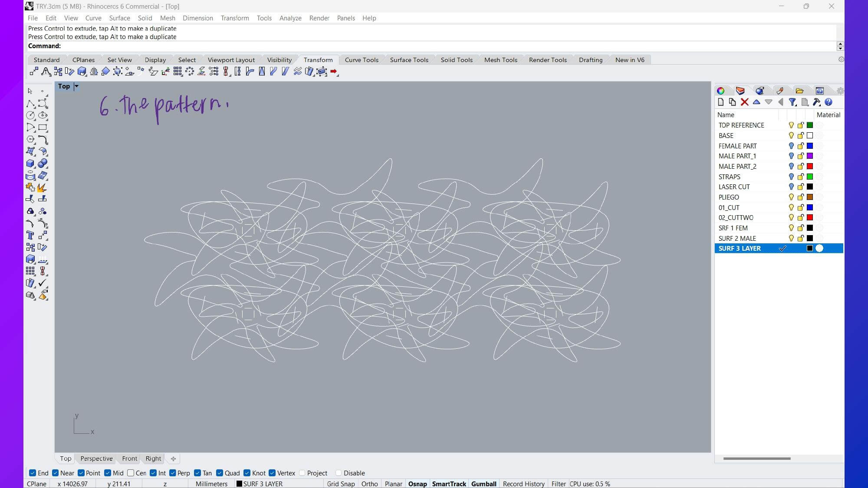Switch to the Curve Tools tab
Viewport: 868px width, 488px height.
361,60
